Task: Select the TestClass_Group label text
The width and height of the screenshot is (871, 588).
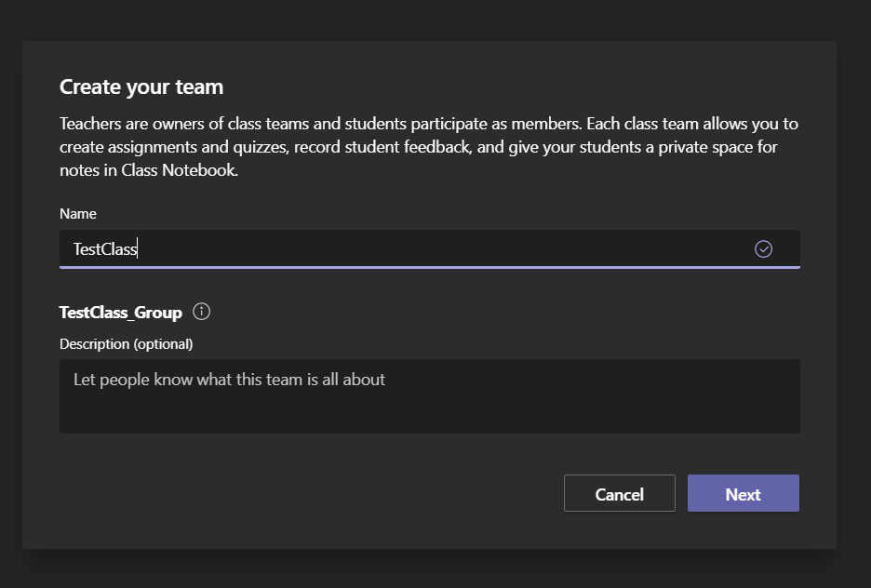Action: pos(120,312)
